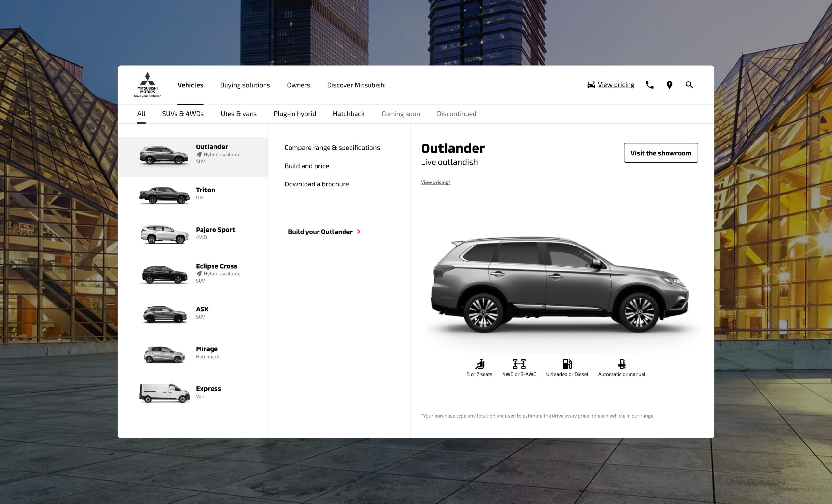The width and height of the screenshot is (832, 504).
Task: Click the hybrid leaf icon under Outlander
Action: 199,155
